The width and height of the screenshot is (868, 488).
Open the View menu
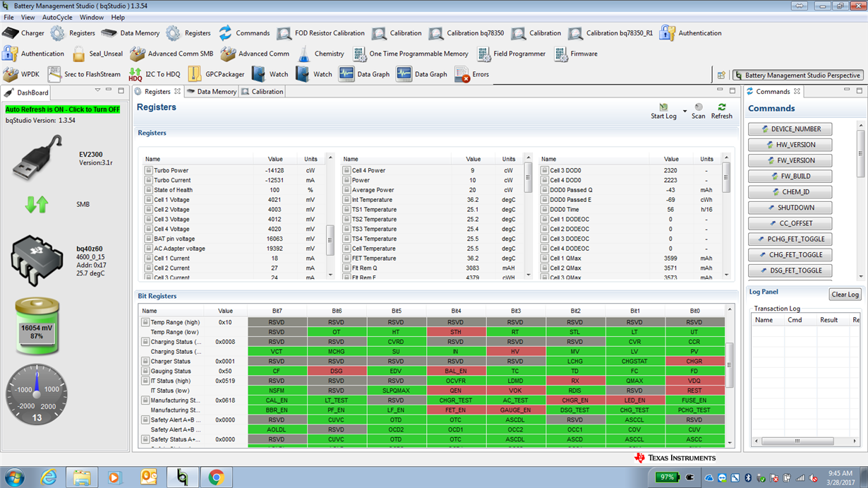click(x=28, y=17)
